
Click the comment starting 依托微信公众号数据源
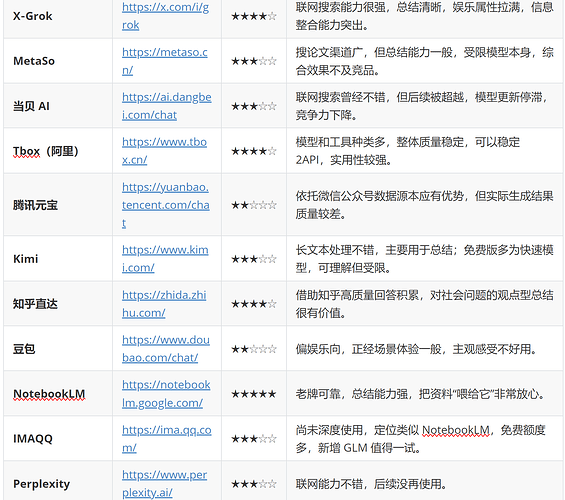(x=424, y=205)
